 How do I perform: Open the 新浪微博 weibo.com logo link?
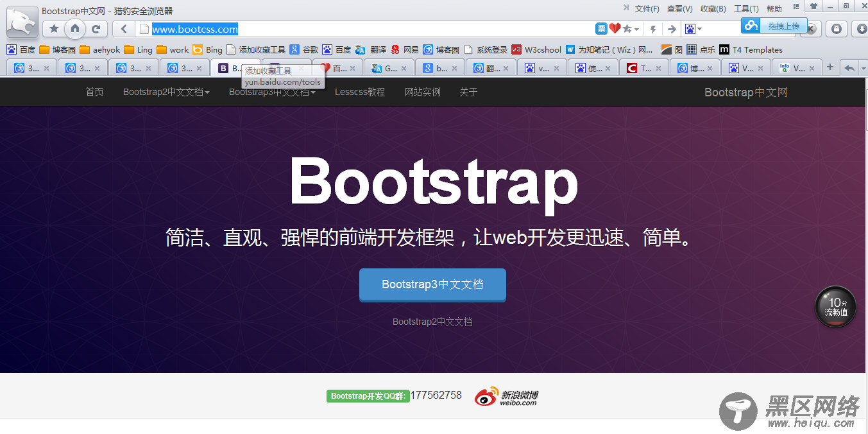pyautogui.click(x=506, y=397)
